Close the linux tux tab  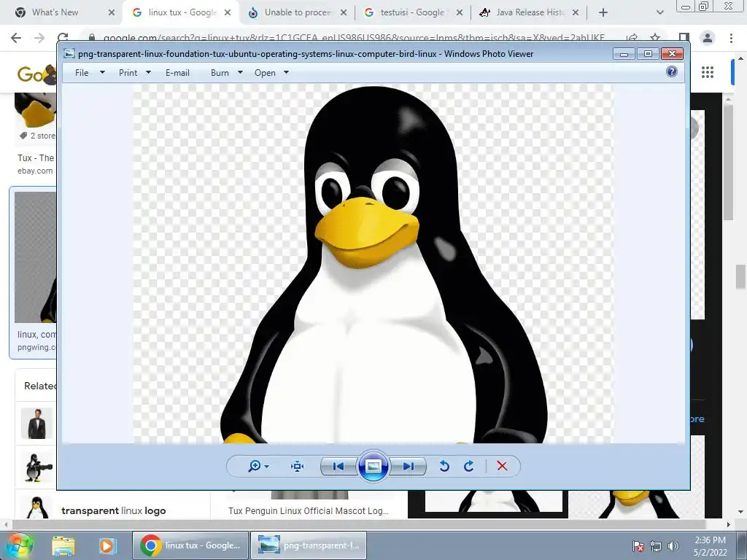(x=228, y=13)
